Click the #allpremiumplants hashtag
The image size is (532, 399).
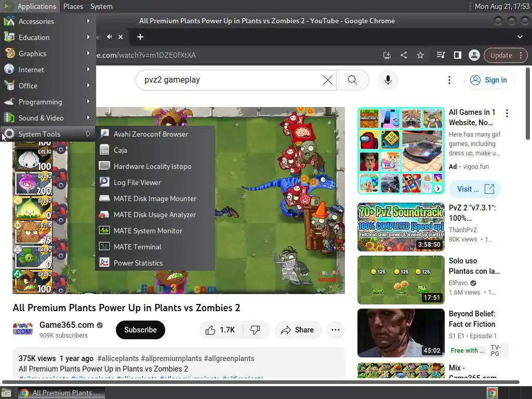click(x=171, y=358)
